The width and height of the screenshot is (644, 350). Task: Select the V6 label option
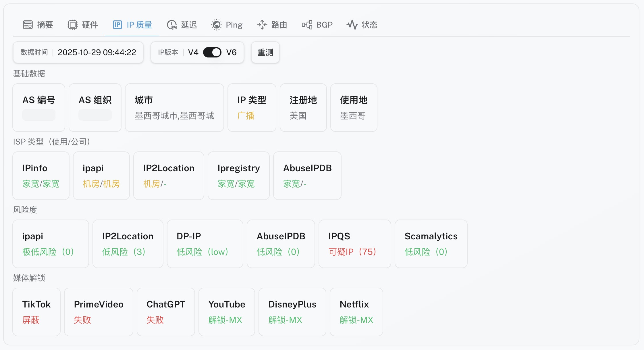tap(231, 52)
